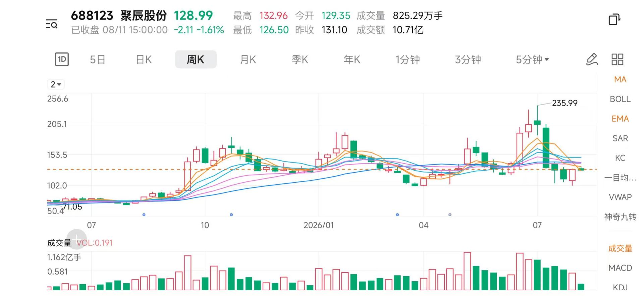The height and width of the screenshot is (296, 644).
Task: Switch to the 日K daily candlestick tab
Action: (144, 60)
